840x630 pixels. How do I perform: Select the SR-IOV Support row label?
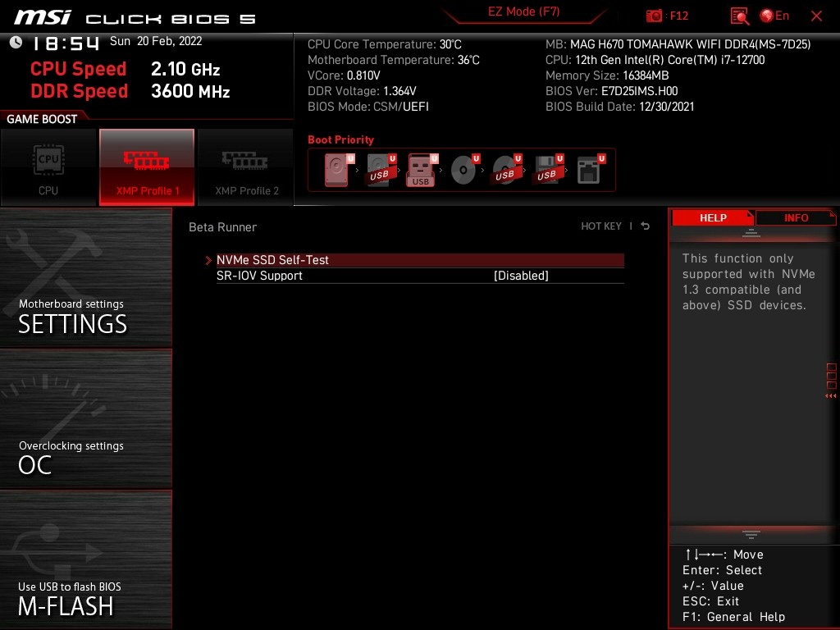[259, 276]
